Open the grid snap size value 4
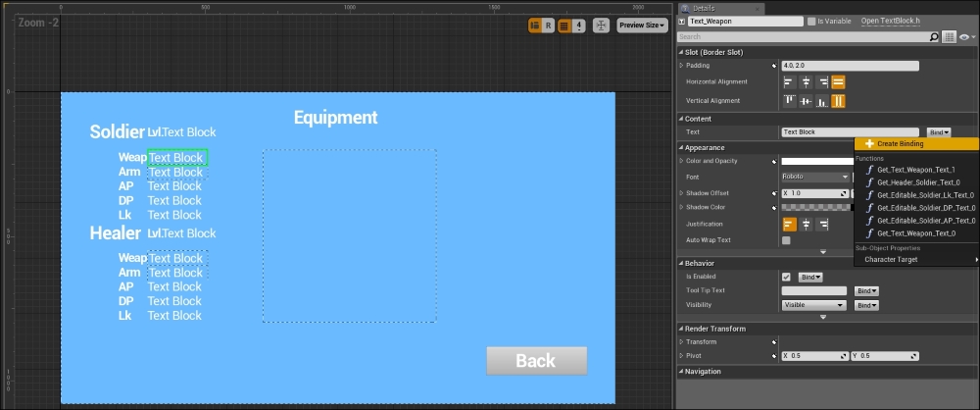This screenshot has height=410, width=980. point(579,26)
